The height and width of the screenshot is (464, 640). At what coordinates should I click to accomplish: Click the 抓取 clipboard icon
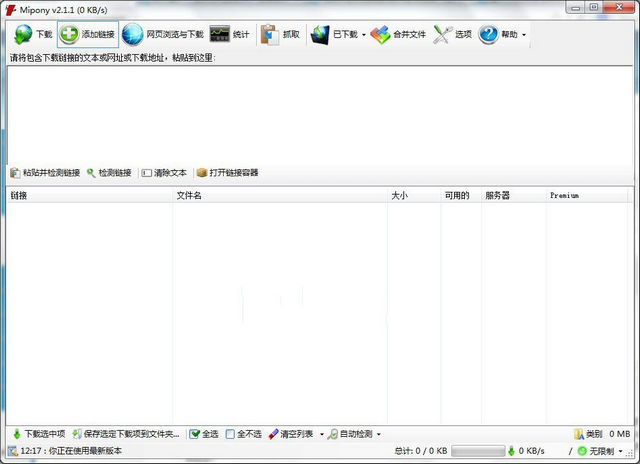[269, 34]
